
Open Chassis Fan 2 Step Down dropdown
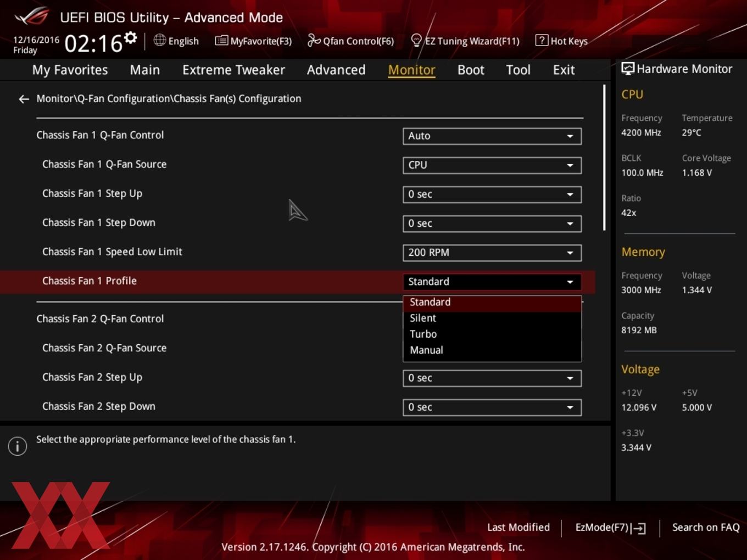pos(492,407)
